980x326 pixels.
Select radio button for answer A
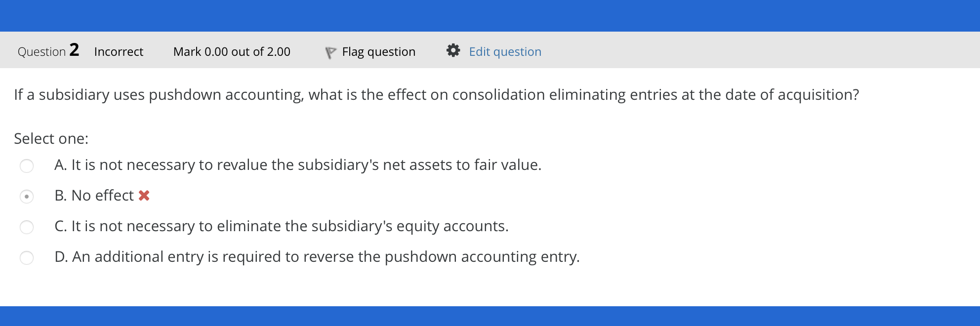27,165
